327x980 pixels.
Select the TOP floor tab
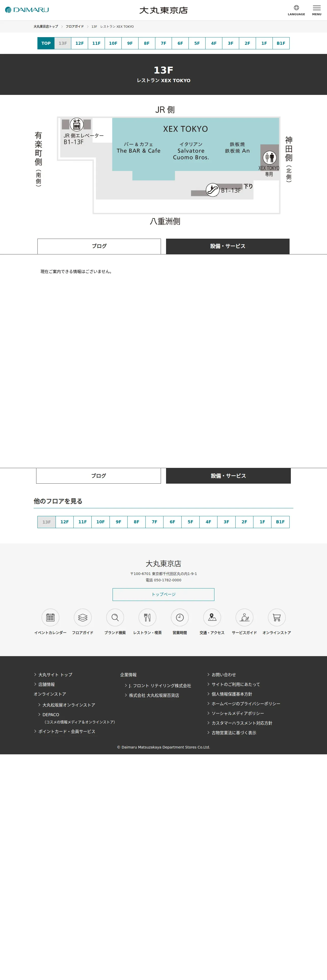pos(46,43)
